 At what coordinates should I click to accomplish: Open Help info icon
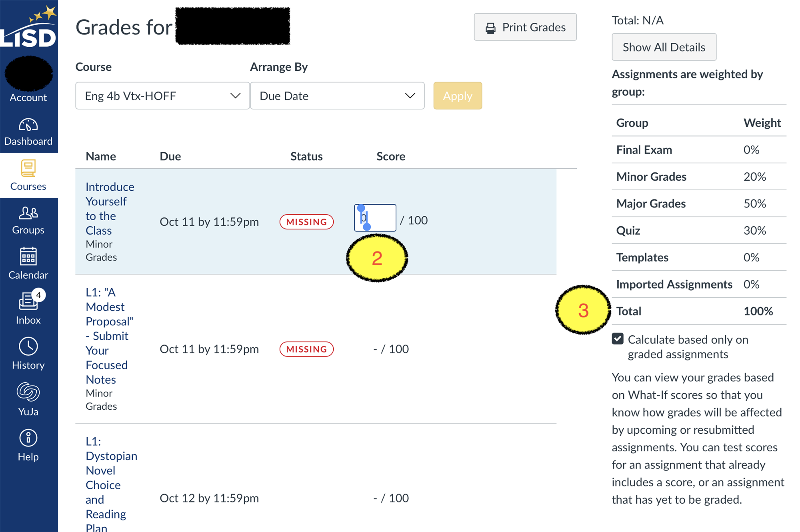[x=28, y=438]
